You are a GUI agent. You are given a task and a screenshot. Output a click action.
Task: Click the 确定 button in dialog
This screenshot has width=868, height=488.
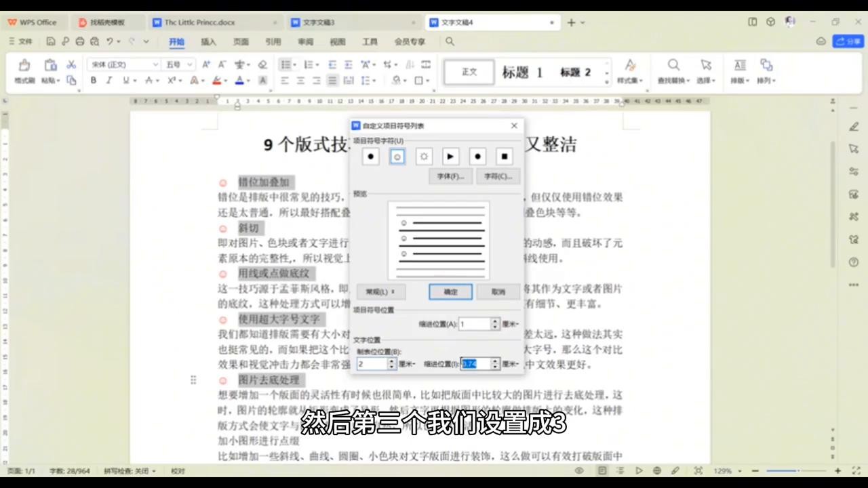tap(450, 291)
